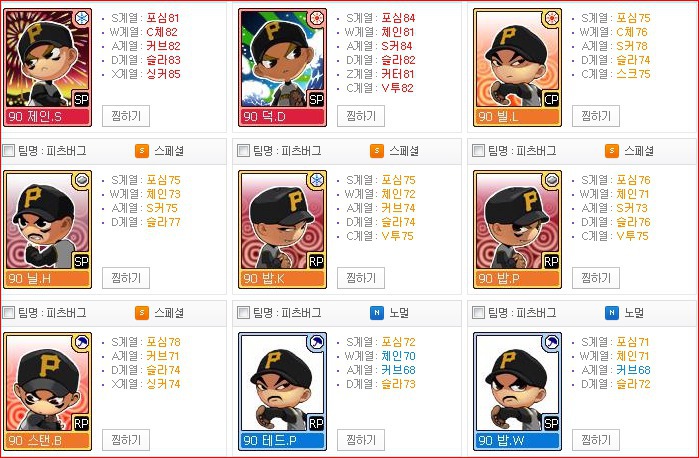Click the orange S special badge above 닐.H

[x=142, y=151]
